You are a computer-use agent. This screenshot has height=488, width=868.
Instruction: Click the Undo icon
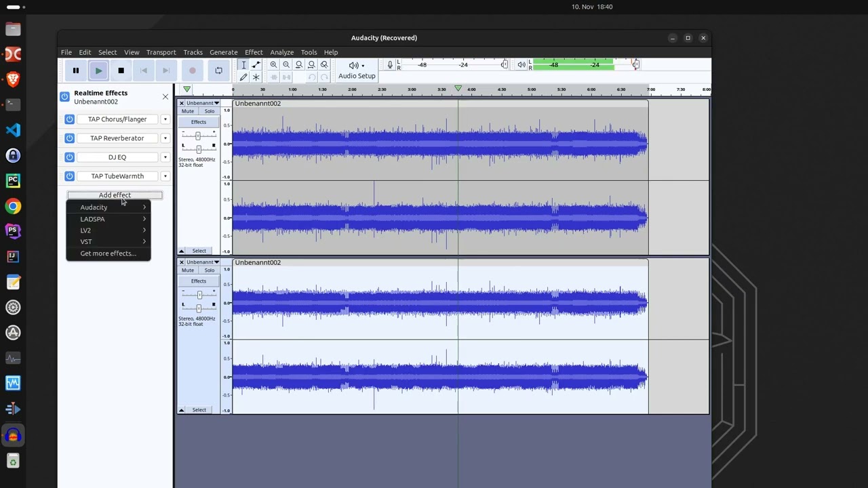point(311,77)
